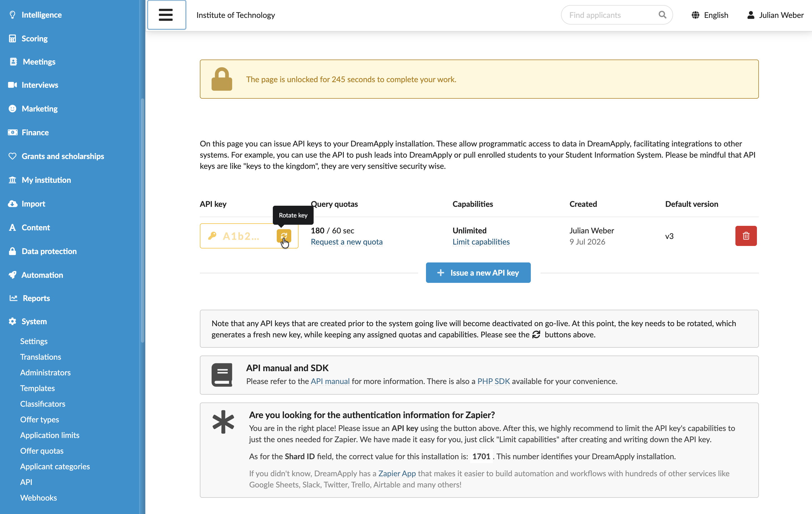This screenshot has width=812, height=514.
Task: Click the Rotate key icon
Action: tap(284, 236)
